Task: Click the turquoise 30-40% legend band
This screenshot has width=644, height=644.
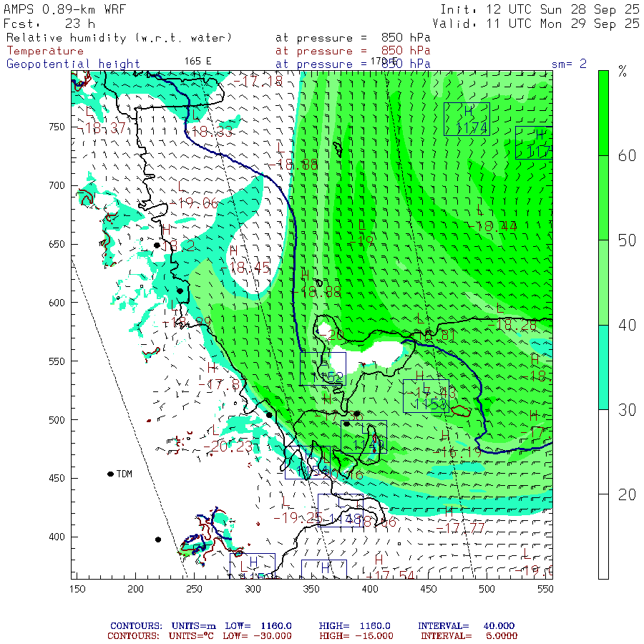Action: coord(603,367)
